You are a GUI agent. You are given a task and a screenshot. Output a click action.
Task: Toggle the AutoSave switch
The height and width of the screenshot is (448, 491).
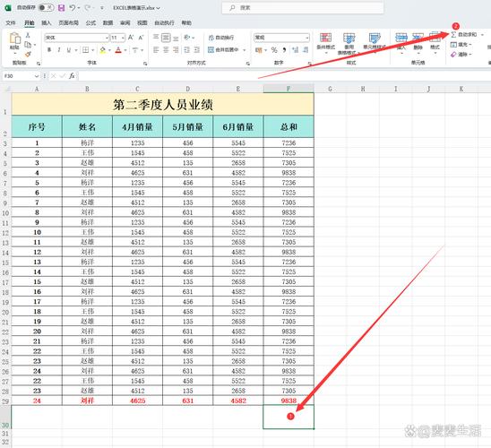tap(46, 8)
